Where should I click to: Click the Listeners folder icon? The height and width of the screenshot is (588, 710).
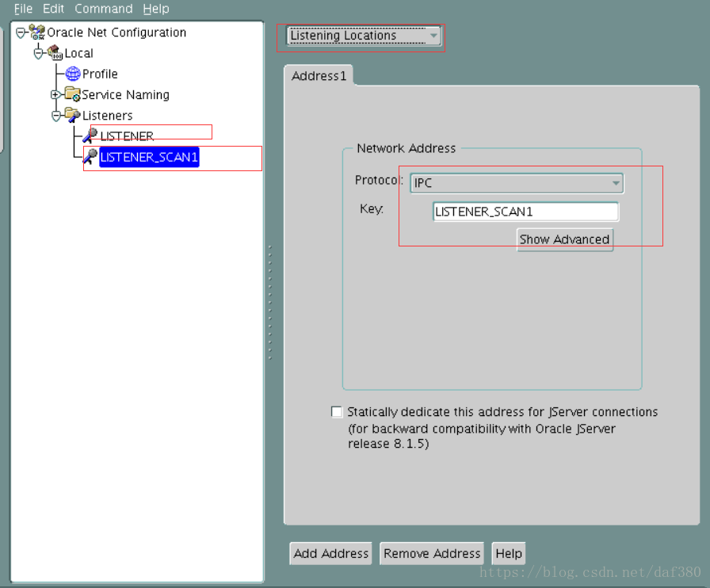72,115
